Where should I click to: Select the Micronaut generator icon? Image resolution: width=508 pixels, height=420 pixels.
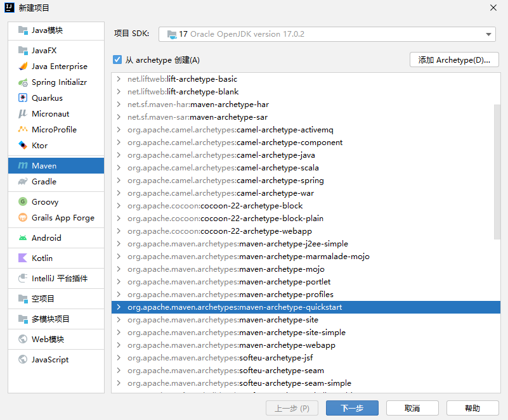(x=23, y=114)
